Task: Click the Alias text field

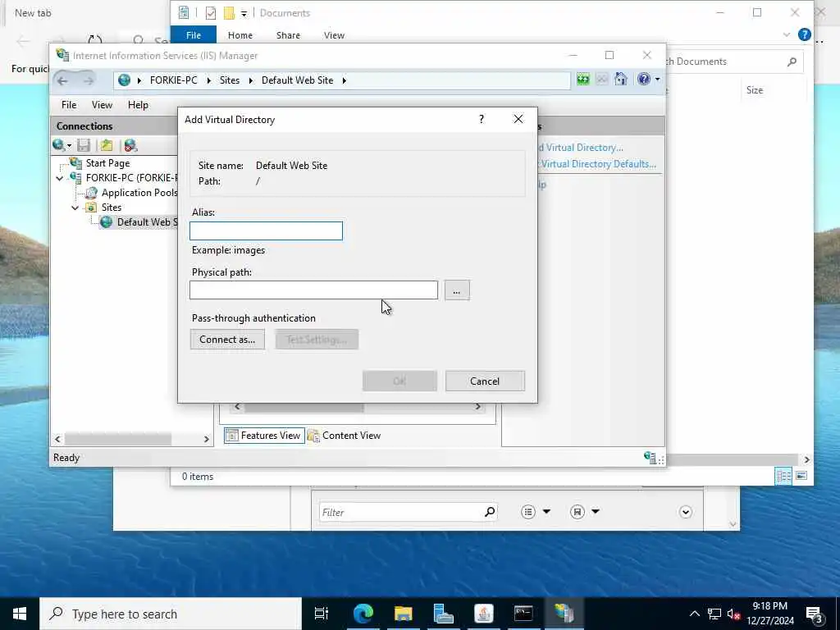Action: pos(267,231)
